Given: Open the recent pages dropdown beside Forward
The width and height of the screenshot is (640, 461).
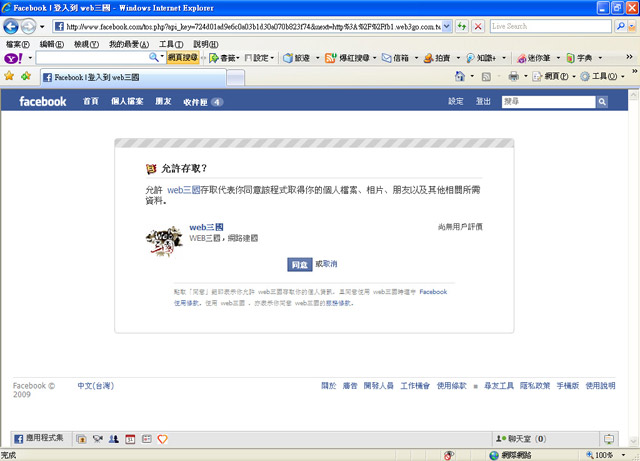Looking at the screenshot, I should (42, 27).
